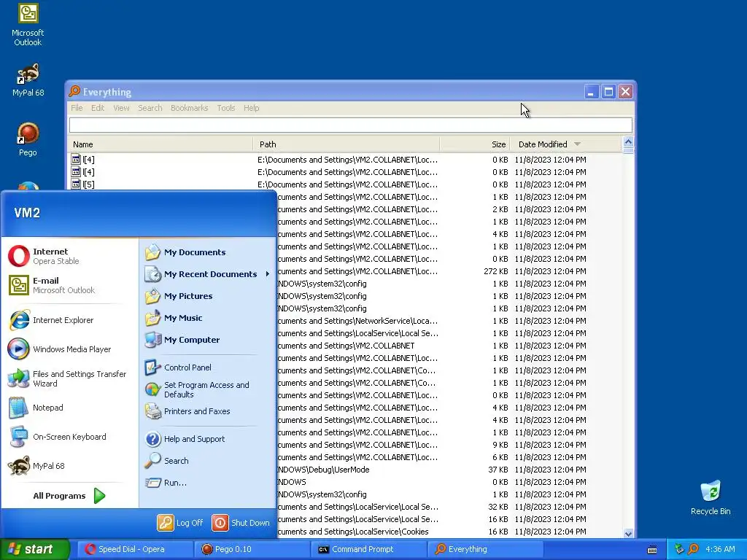Select the NetworkService\Loca... path row

[449, 321]
